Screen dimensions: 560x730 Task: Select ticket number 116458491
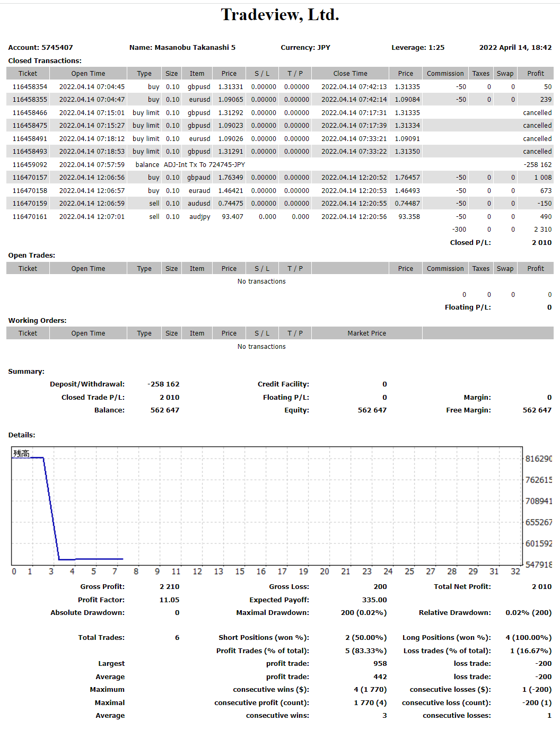click(x=30, y=139)
